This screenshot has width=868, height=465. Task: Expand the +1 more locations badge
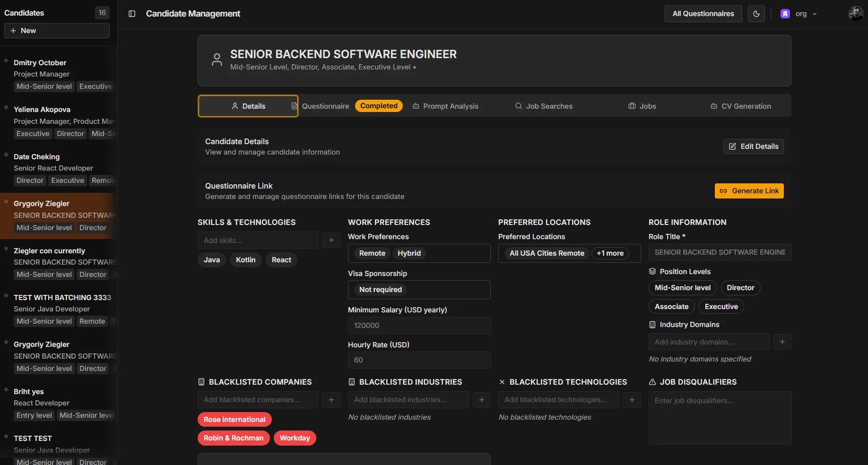[610, 253]
